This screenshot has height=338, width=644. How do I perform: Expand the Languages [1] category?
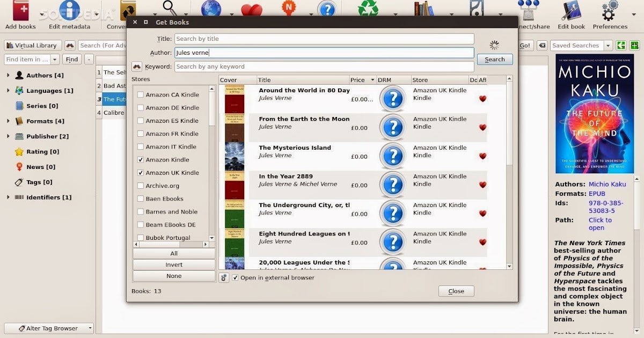pyautogui.click(x=8, y=91)
